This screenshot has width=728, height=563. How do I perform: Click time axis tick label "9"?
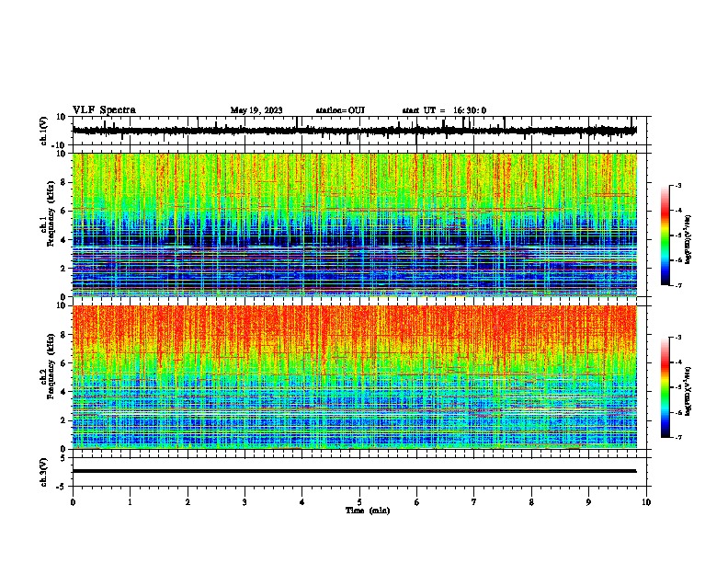click(x=588, y=502)
